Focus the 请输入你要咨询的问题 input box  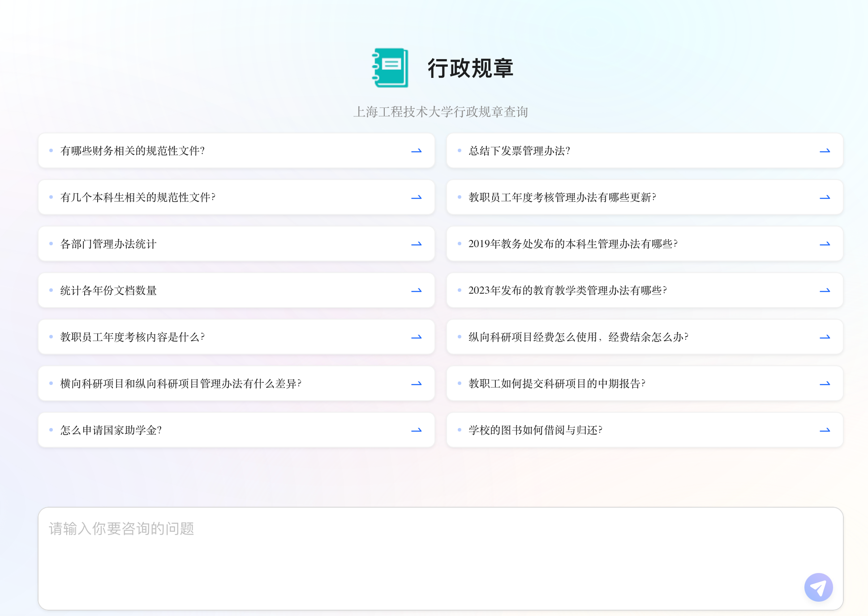pos(441,558)
